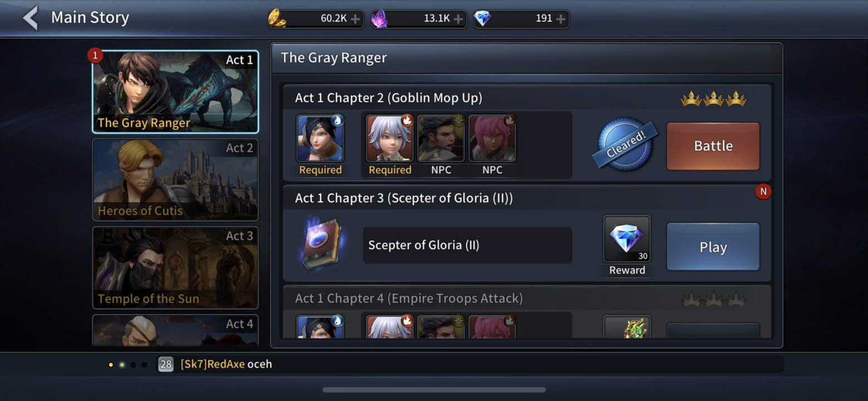Select the dark-haired NPC hero portrait
This screenshot has height=401, width=868.
441,138
